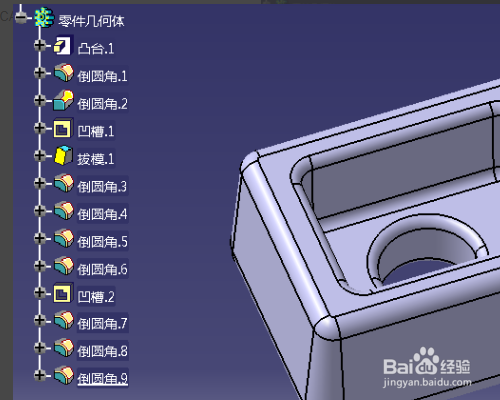Click the 拔模.1 draft icon
Image resolution: width=500 pixels, height=400 pixels.
[63, 155]
